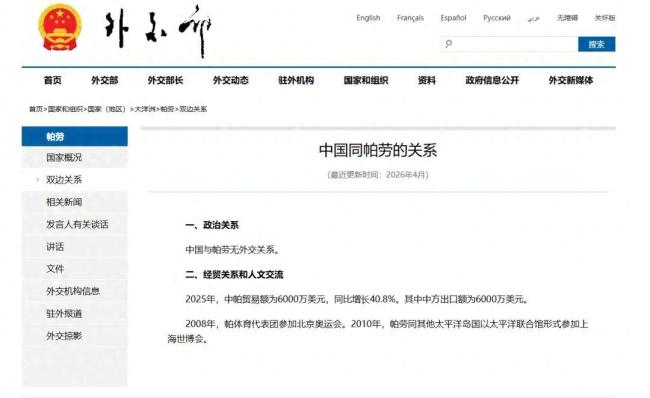Click the 2025年 trade volume paragraph

point(358,299)
